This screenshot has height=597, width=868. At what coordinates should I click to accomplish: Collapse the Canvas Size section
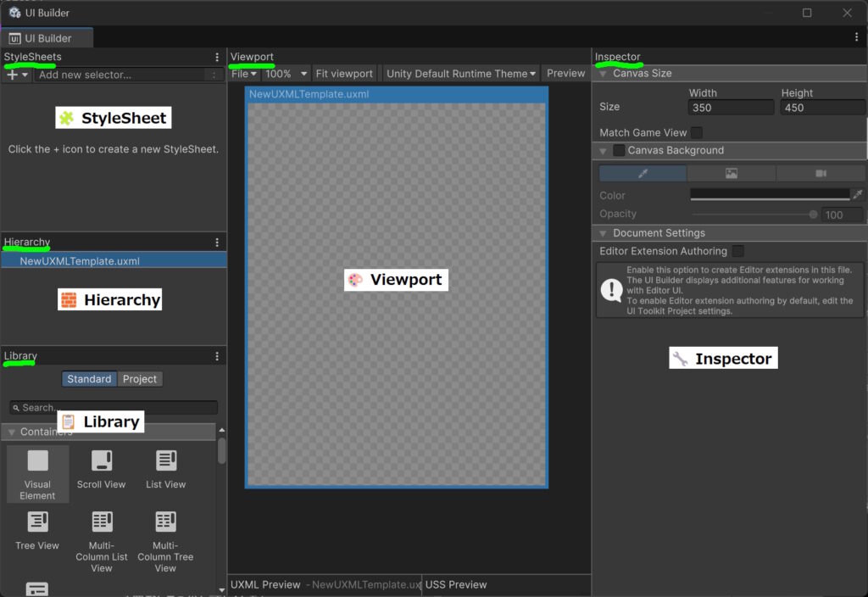click(x=604, y=74)
